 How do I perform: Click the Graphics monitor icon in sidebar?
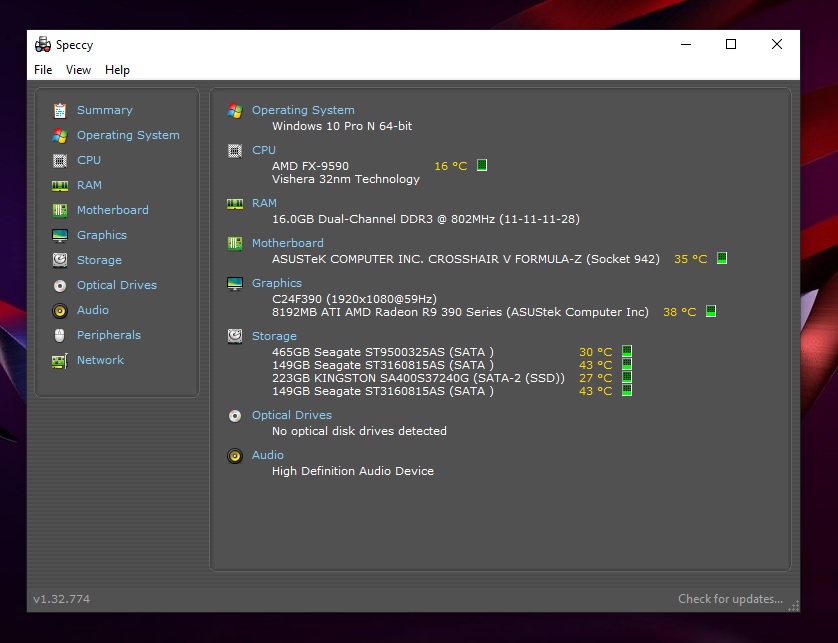tap(60, 235)
